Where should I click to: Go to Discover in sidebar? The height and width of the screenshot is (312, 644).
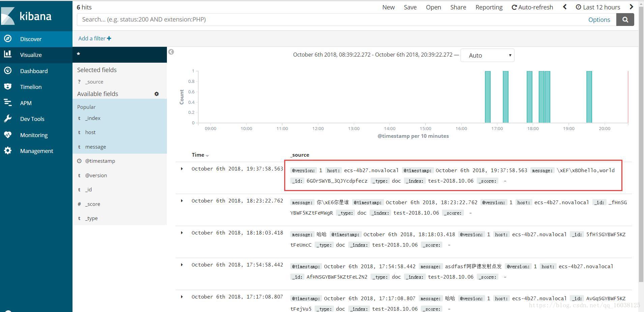[36, 39]
